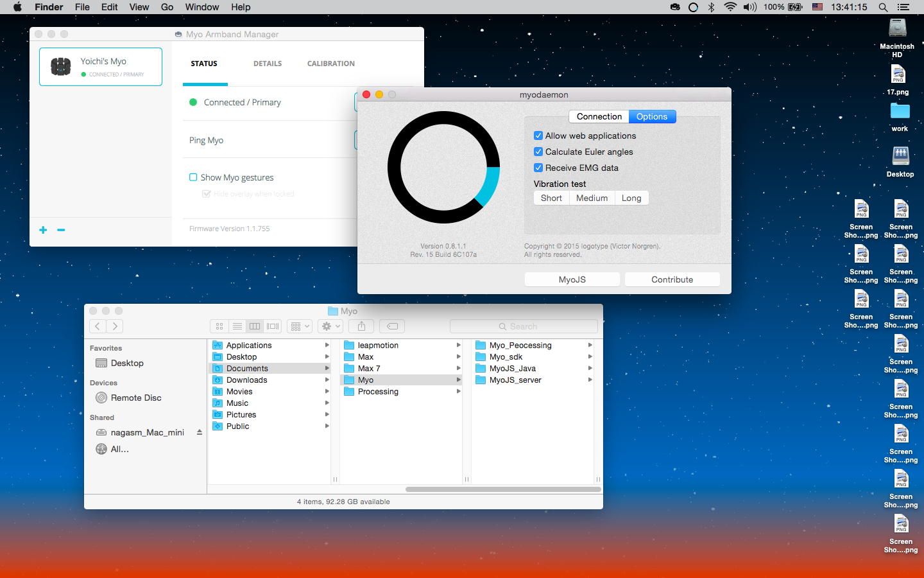The height and width of the screenshot is (578, 924).
Task: Open the File menu
Action: tap(82, 7)
